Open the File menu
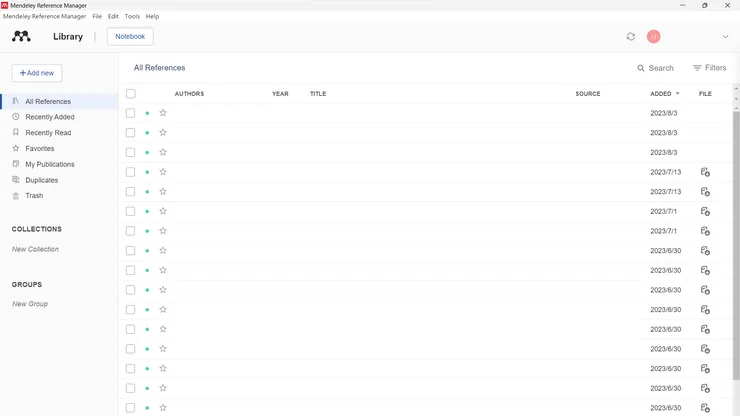The image size is (740, 416). pyautogui.click(x=97, y=16)
